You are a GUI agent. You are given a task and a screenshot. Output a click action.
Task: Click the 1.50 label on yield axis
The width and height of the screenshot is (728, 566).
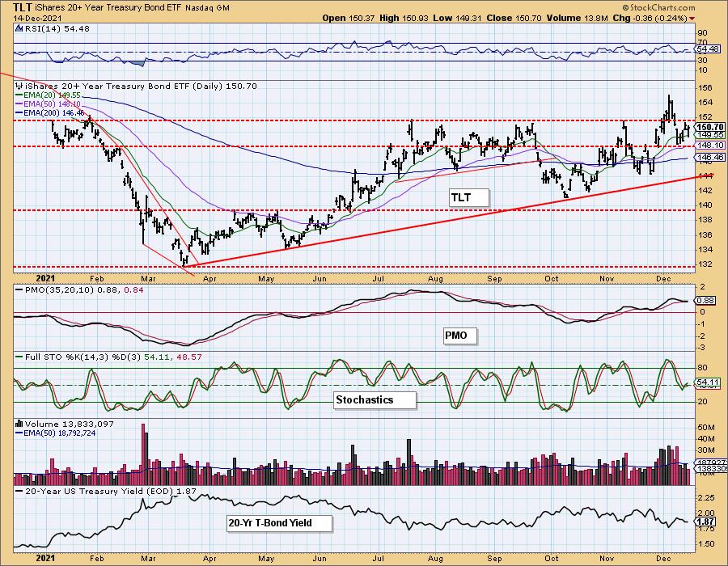pos(705,543)
